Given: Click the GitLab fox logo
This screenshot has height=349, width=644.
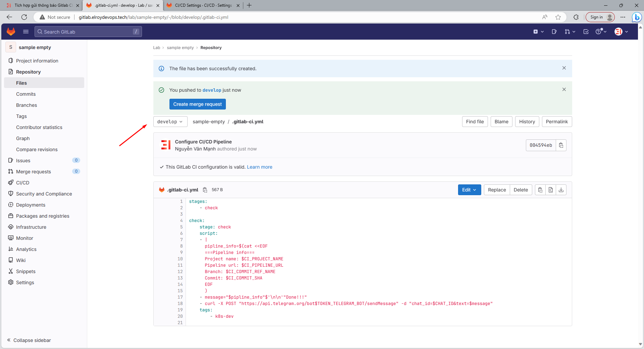Looking at the screenshot, I should pos(11,32).
